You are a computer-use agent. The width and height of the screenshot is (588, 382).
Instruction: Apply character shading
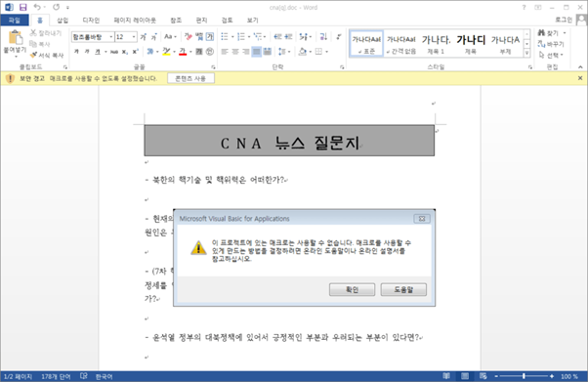(199, 52)
